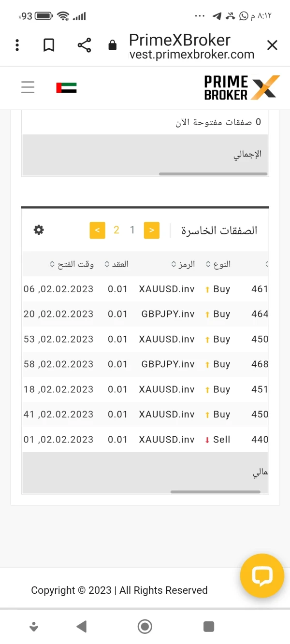290x644 pixels.
Task: Open the live chat bubble
Action: pyautogui.click(x=261, y=576)
